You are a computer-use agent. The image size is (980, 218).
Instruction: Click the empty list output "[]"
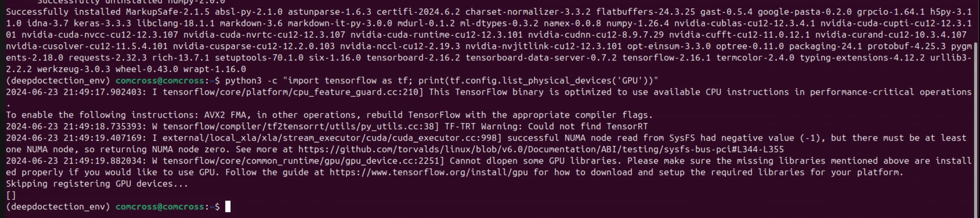pos(11,195)
